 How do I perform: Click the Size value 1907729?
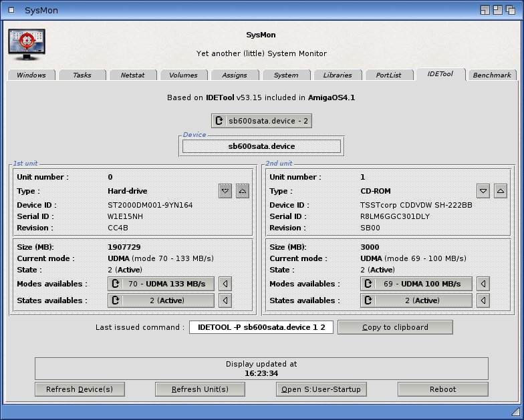click(x=124, y=247)
